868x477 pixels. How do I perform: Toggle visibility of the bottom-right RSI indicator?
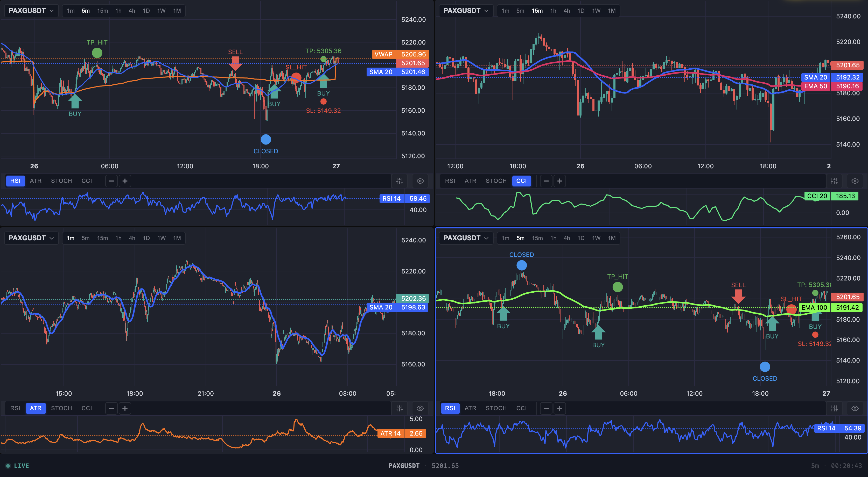click(855, 408)
